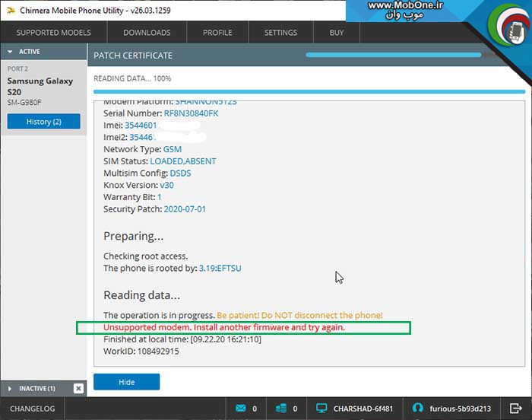This screenshot has height=420, width=532.
Task: Switch to the Profile tab
Action: pyautogui.click(x=217, y=33)
